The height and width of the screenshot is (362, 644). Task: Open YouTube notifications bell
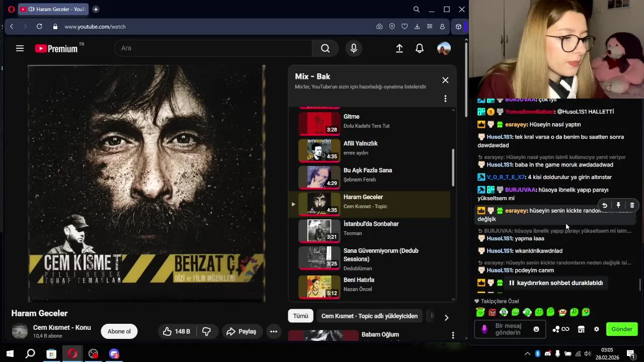pos(420,48)
